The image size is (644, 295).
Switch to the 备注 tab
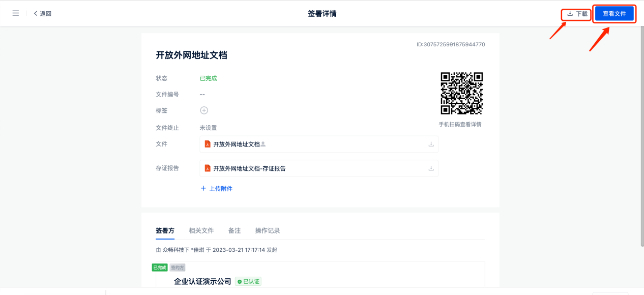(x=235, y=231)
